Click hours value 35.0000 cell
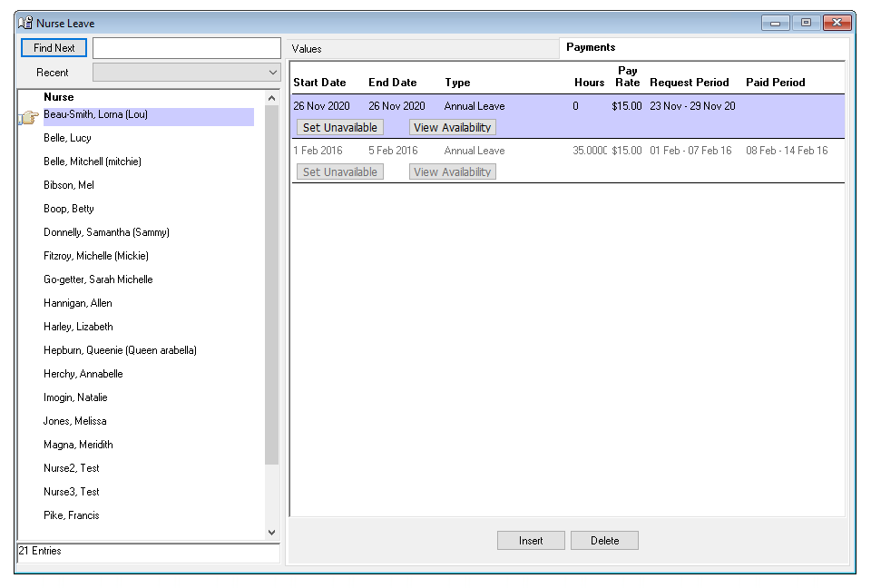871x588 pixels. (590, 151)
